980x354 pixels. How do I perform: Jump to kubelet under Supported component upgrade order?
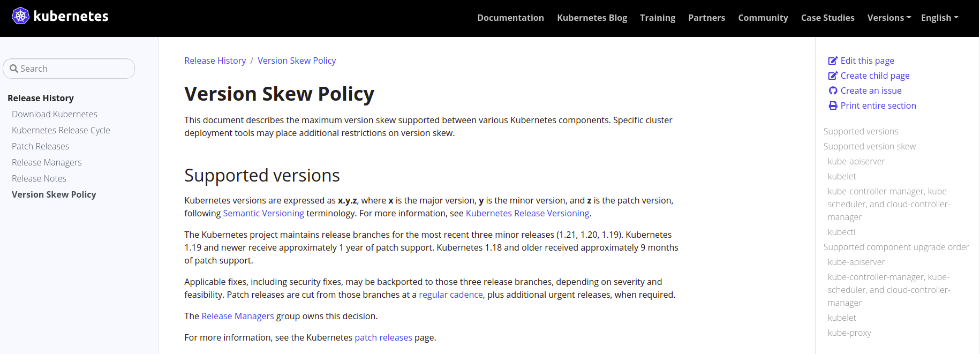842,318
